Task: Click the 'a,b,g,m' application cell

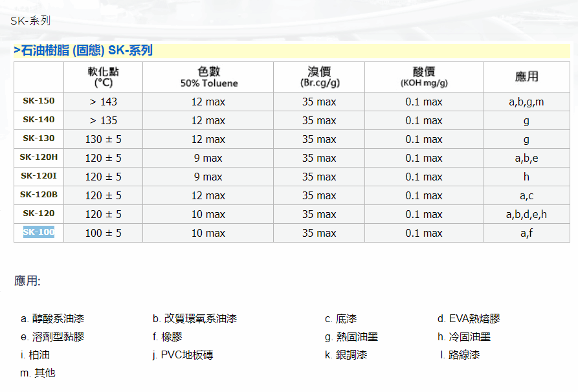Action: point(526,102)
